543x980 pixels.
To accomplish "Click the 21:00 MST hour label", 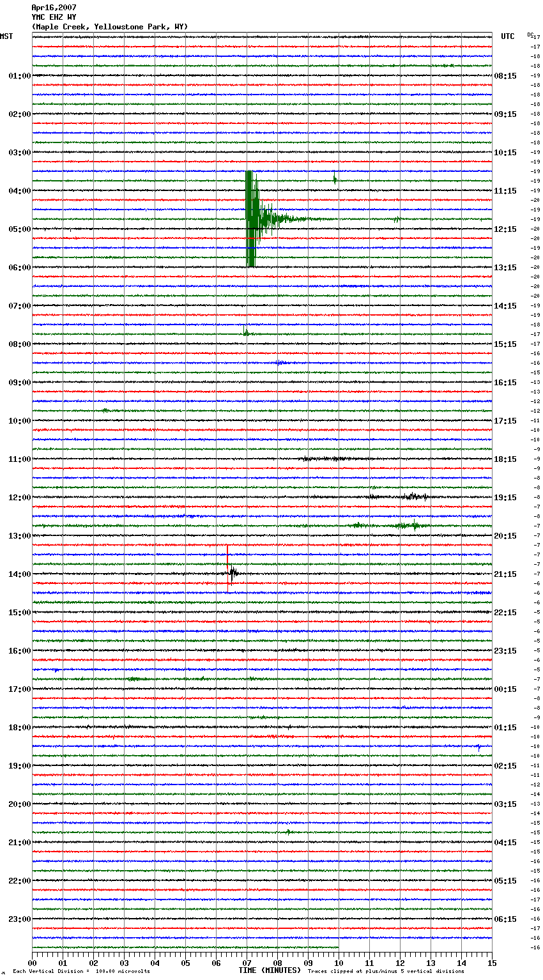I will 20,843.
